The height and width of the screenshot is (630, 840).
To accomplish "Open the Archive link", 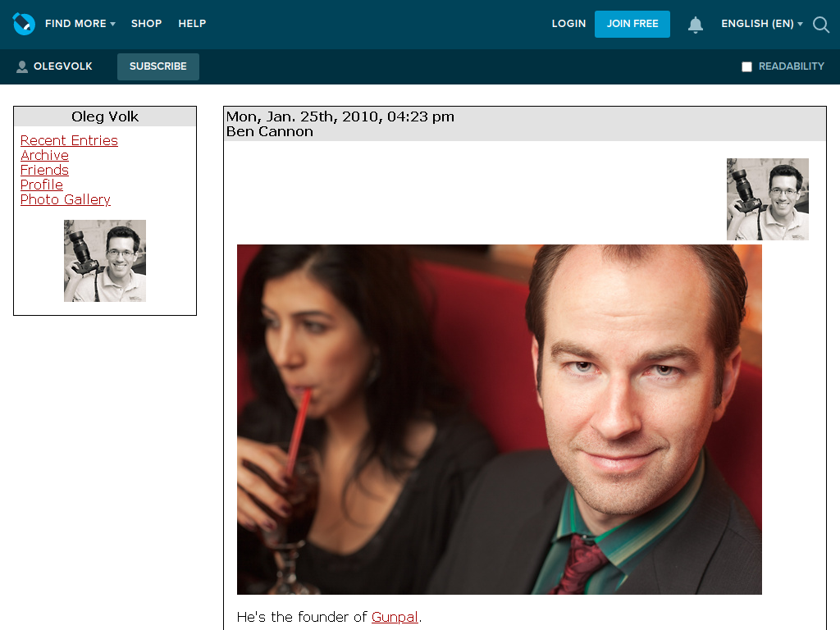I will pos(44,155).
